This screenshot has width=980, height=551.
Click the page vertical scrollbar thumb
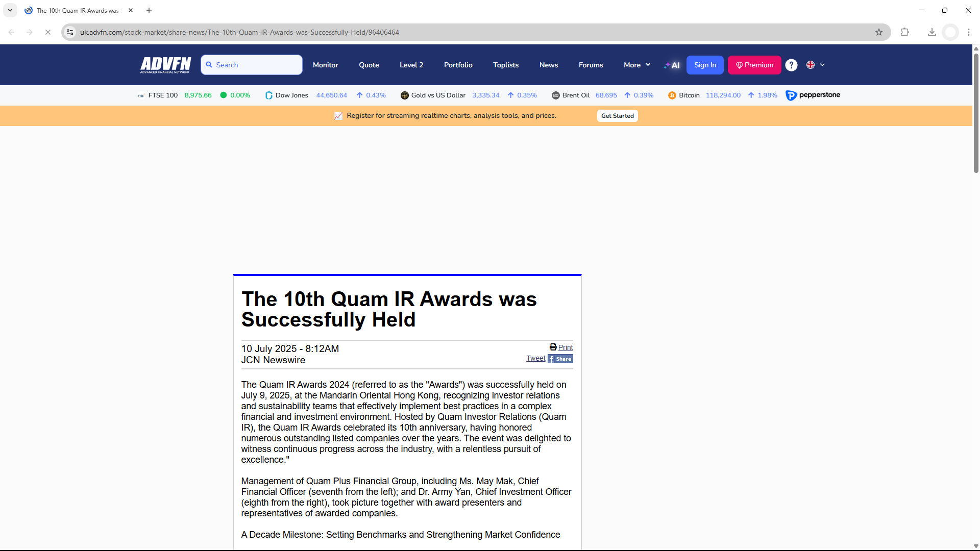tap(976, 112)
